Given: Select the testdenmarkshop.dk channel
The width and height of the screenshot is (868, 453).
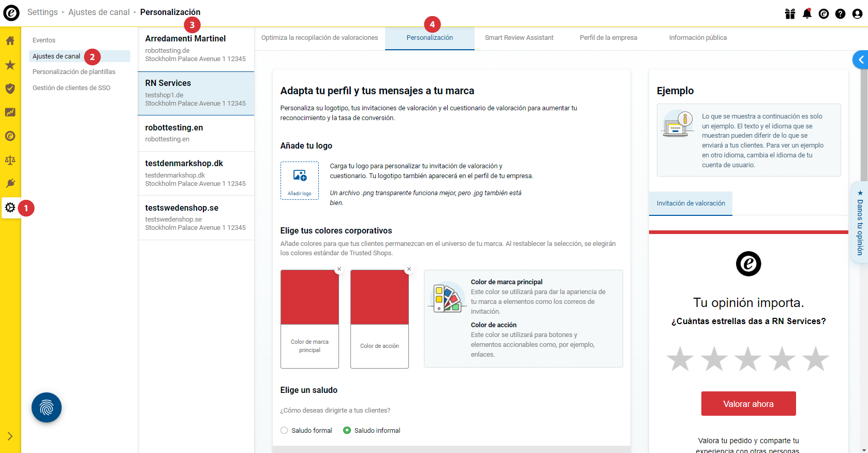Looking at the screenshot, I should click(196, 173).
